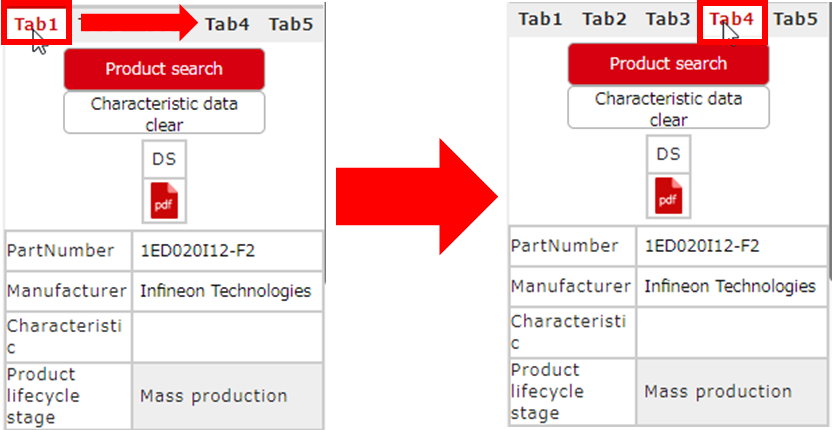Viewport: 832px width, 430px height.
Task: Open Tab3 in the right panel
Action: [668, 19]
